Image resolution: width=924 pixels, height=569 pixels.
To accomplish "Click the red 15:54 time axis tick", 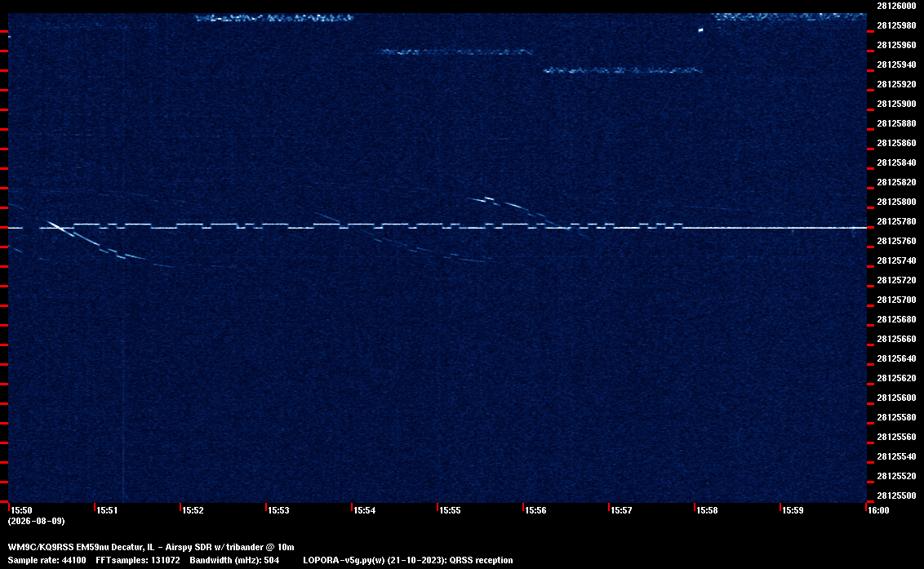I will pos(352,507).
